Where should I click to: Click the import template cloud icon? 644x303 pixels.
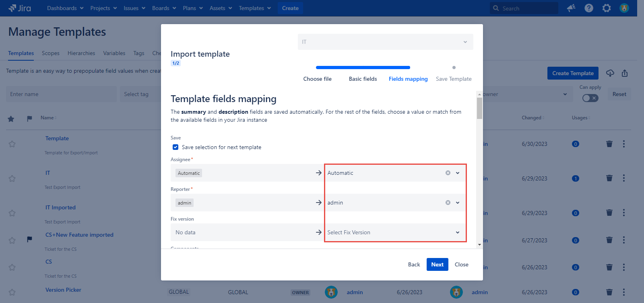coord(610,73)
